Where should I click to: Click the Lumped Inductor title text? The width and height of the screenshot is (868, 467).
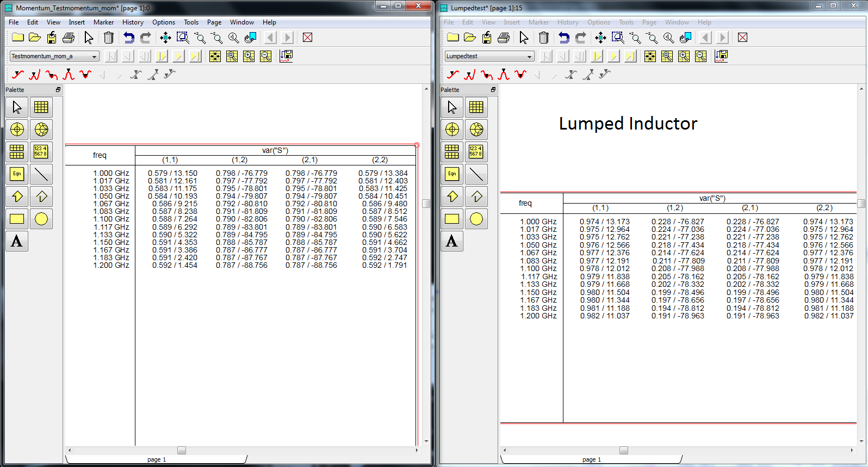click(x=628, y=124)
